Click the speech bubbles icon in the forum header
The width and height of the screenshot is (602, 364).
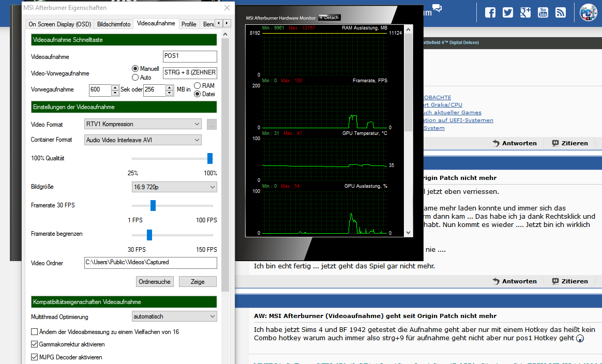[x=437, y=8]
